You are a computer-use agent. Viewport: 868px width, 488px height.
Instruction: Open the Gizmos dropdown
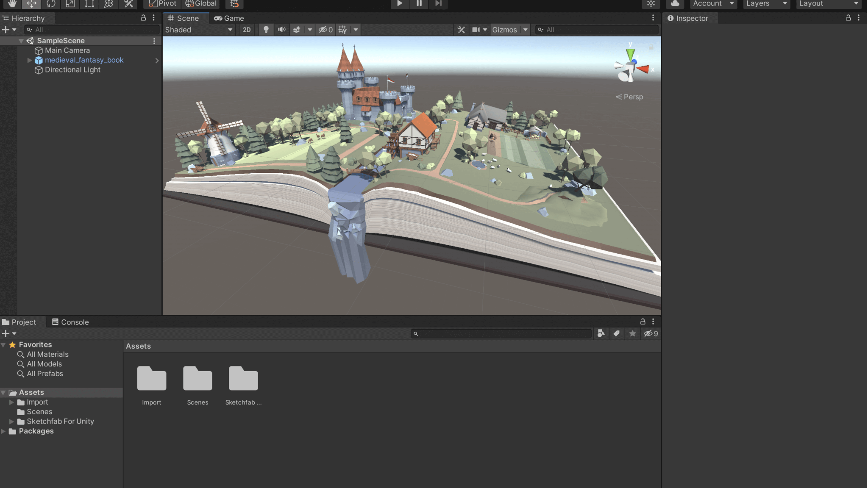(509, 29)
